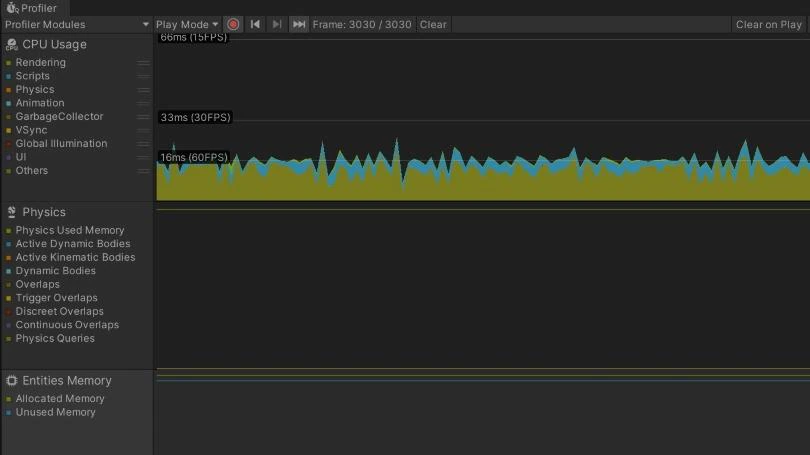Click the Profiler tab icon
810x455 pixels.
tap(13, 8)
